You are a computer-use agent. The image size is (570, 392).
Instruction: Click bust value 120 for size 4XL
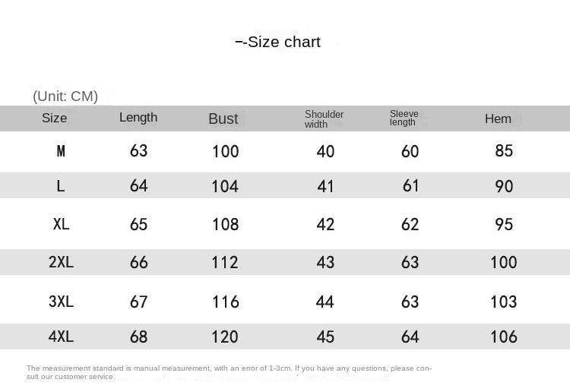pyautogui.click(x=225, y=337)
